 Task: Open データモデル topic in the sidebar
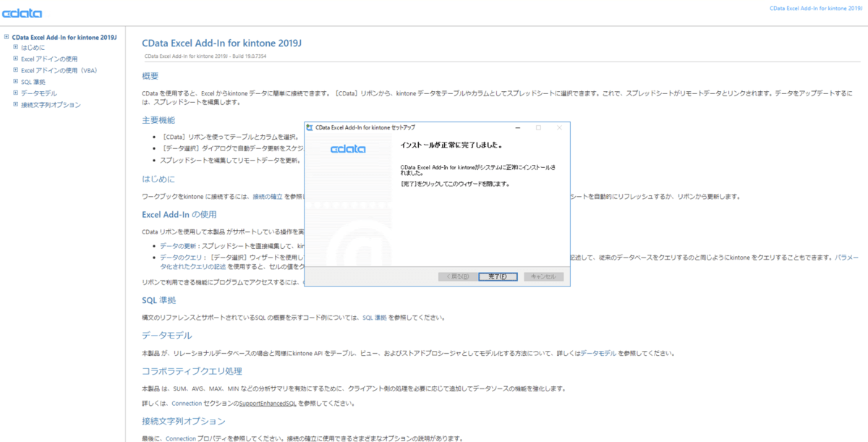(39, 93)
